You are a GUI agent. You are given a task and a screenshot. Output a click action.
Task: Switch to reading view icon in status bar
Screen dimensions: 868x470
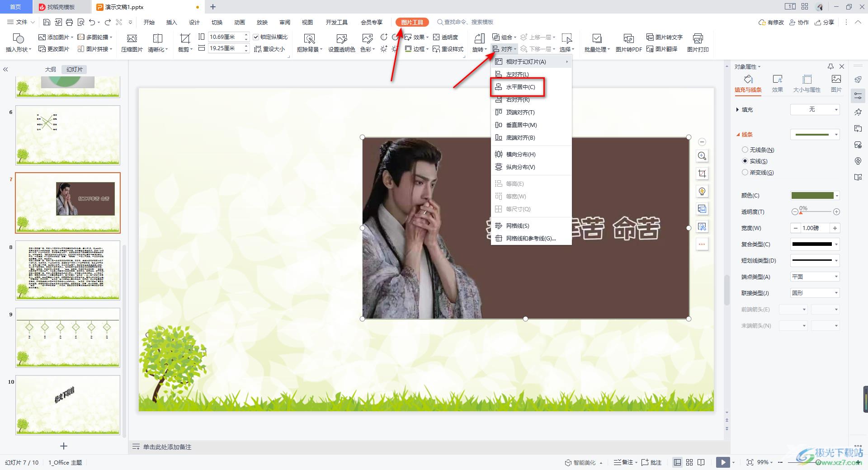click(701, 462)
